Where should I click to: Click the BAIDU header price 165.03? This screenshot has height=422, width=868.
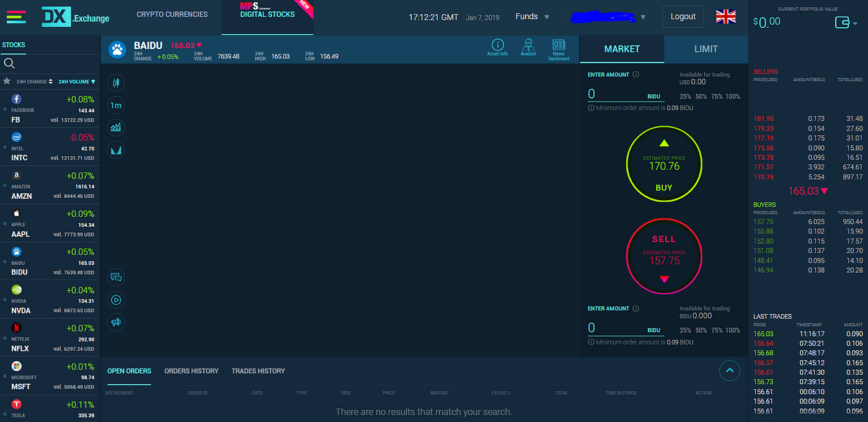point(187,45)
